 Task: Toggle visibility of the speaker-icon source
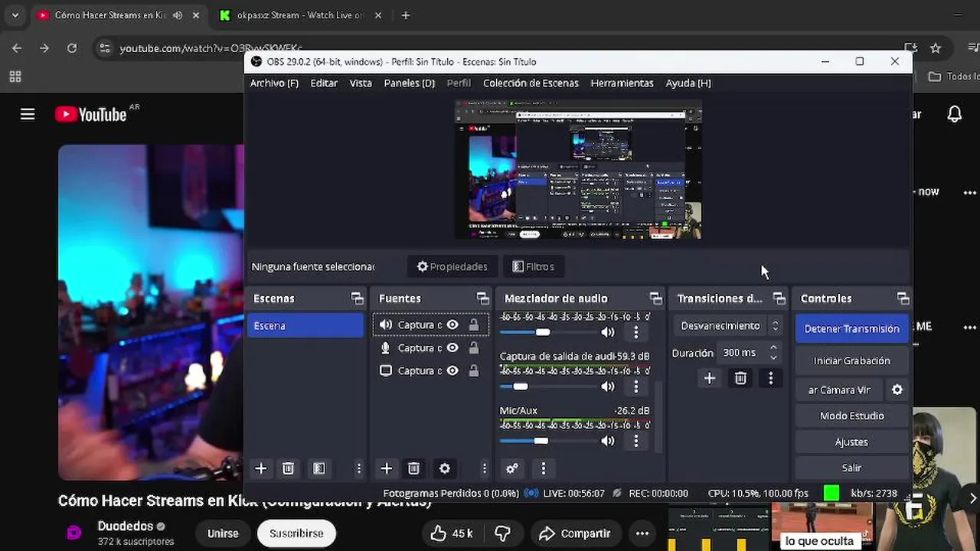pos(452,325)
